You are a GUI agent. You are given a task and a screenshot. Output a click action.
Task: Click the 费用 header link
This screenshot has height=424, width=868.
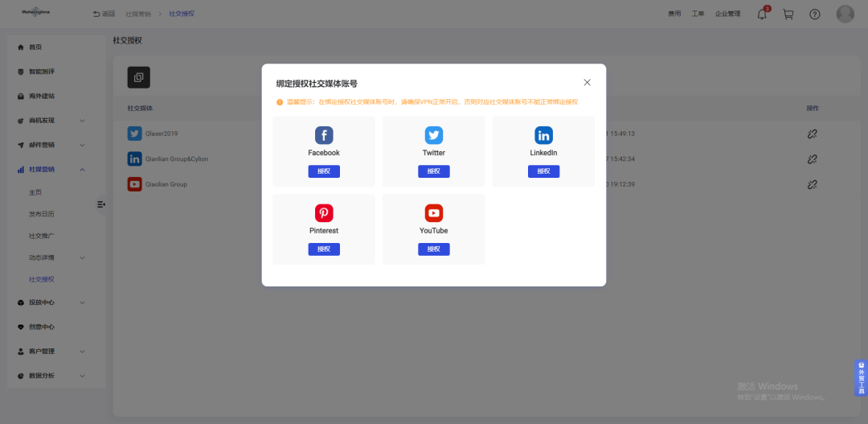pos(674,14)
